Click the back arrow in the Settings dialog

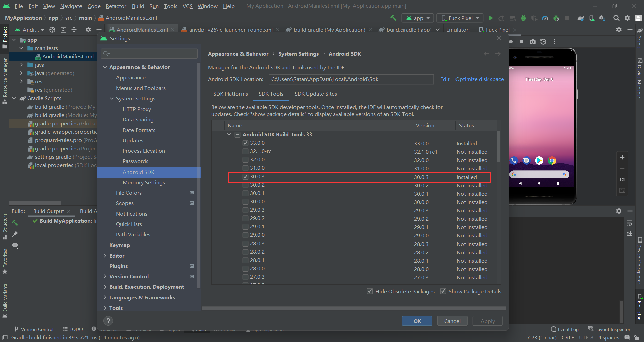(x=486, y=54)
